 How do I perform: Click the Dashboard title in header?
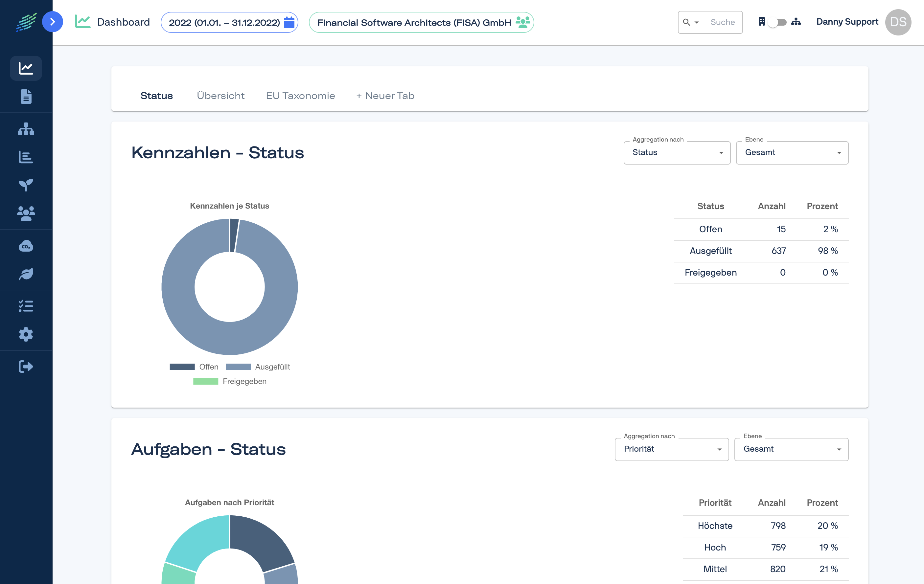click(124, 22)
